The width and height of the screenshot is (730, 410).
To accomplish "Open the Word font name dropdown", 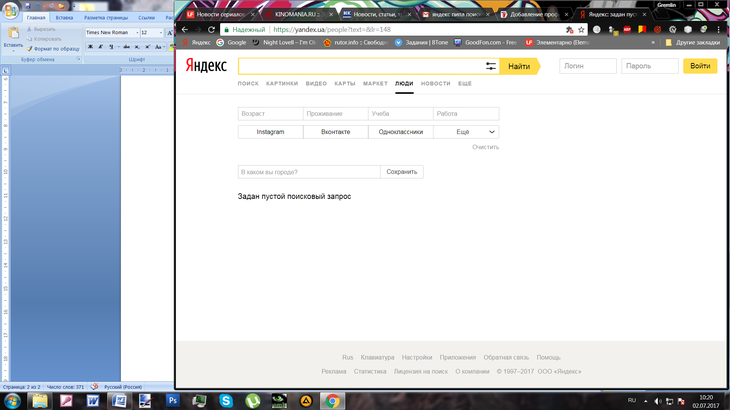I will (137, 33).
